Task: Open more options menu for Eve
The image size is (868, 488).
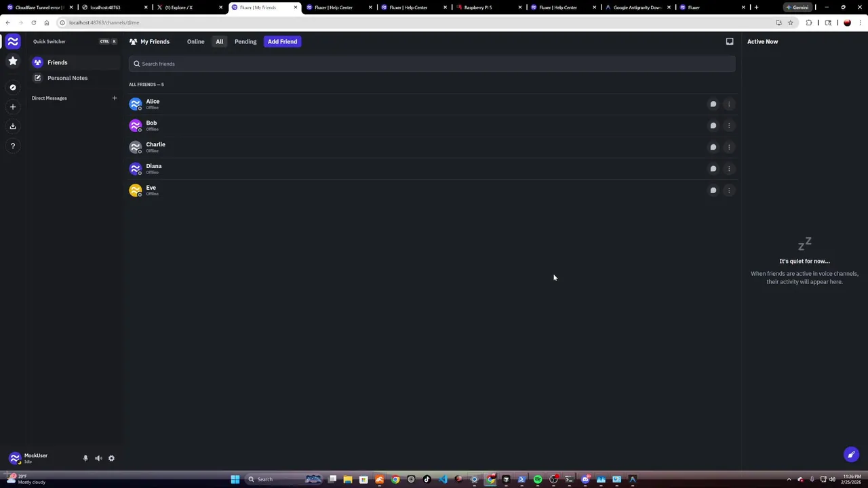Action: [x=729, y=190]
